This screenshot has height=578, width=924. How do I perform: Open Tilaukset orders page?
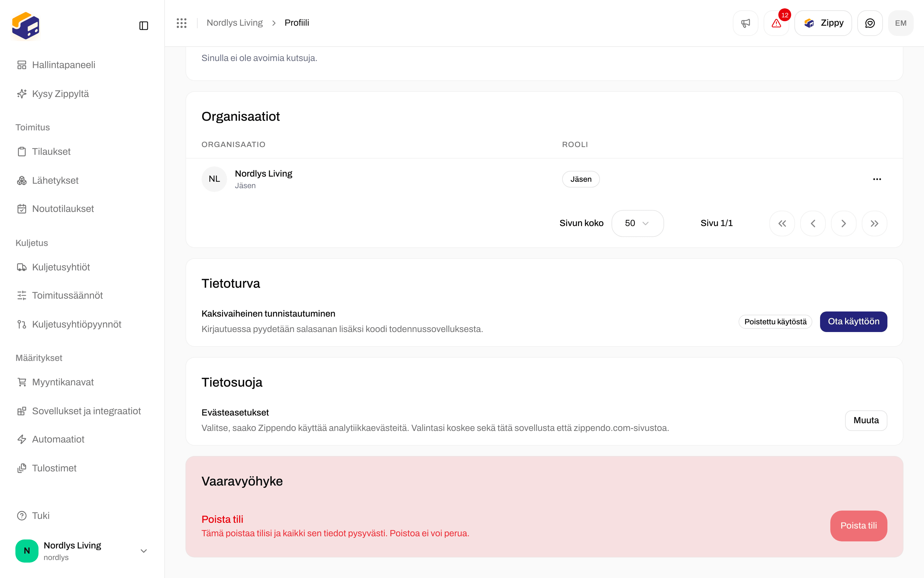[x=82, y=152]
